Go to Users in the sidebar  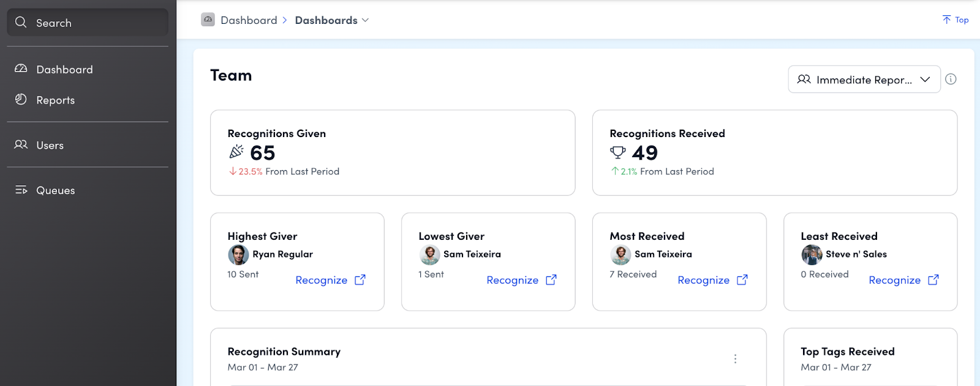tap(50, 146)
